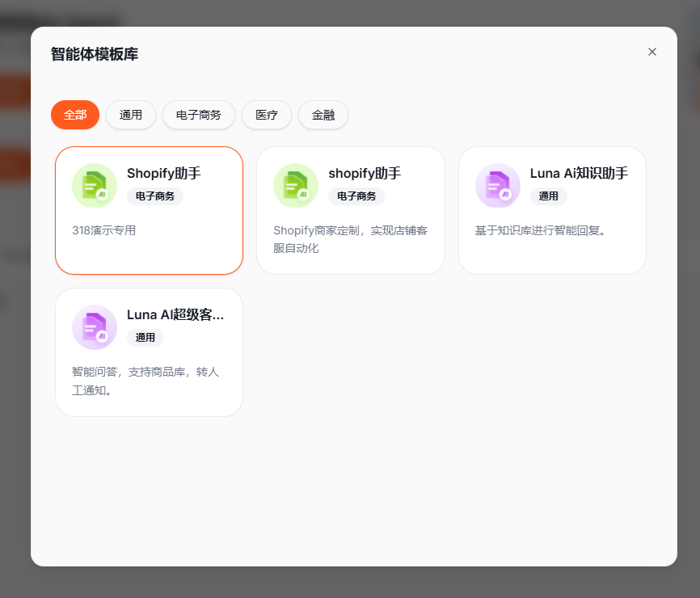Open the 金融 category filter

tap(323, 115)
